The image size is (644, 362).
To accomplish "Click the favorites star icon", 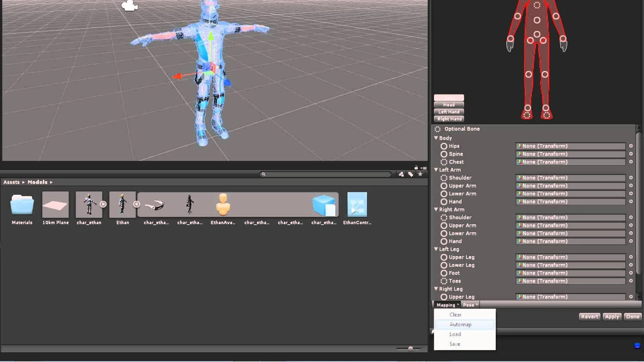I will pyautogui.click(x=420, y=174).
